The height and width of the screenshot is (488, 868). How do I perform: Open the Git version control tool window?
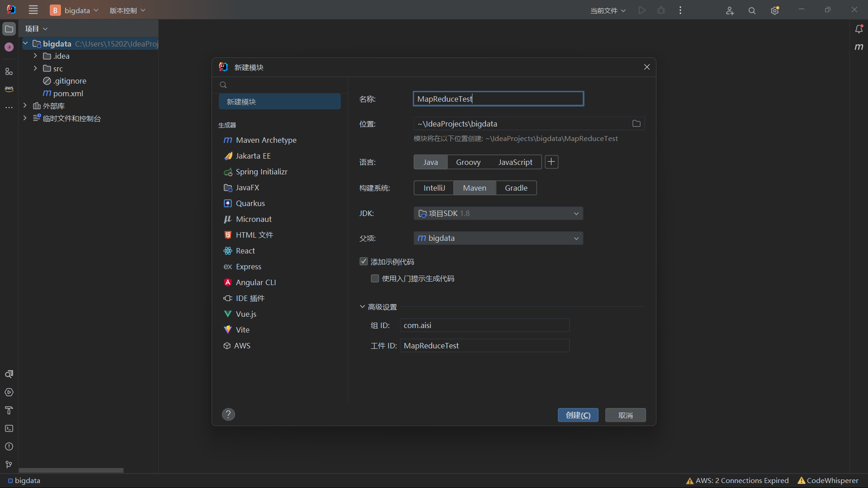click(9, 465)
